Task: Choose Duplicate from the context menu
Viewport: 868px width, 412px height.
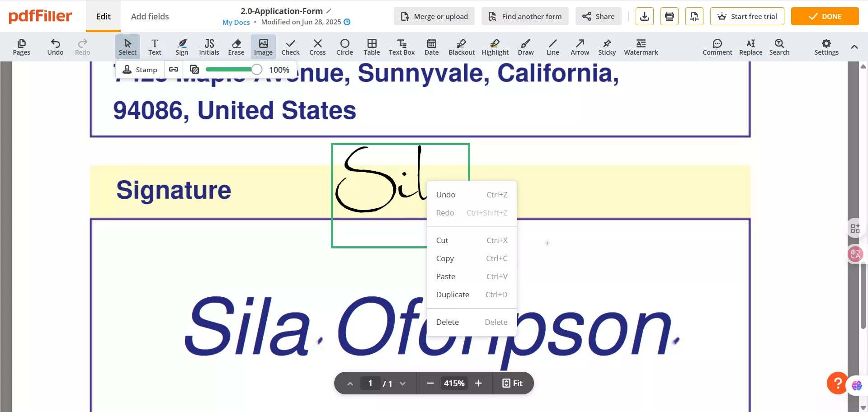Action: pos(452,294)
